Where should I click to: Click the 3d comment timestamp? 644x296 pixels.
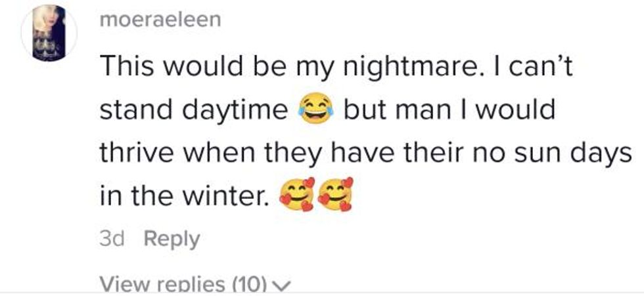pos(112,239)
